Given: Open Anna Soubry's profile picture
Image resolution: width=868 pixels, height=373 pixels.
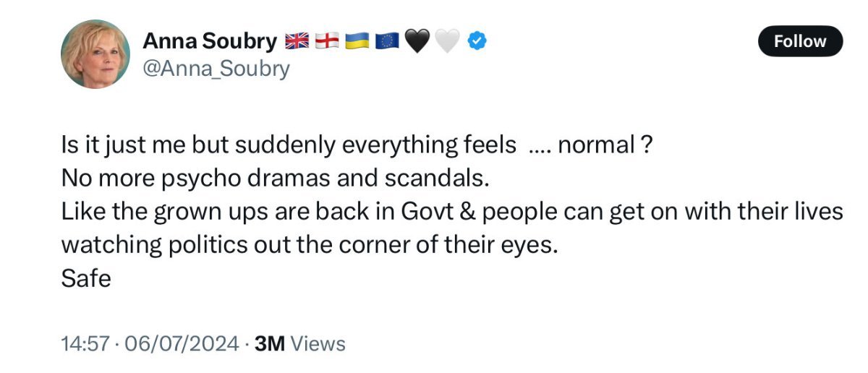Looking at the screenshot, I should point(95,54).
